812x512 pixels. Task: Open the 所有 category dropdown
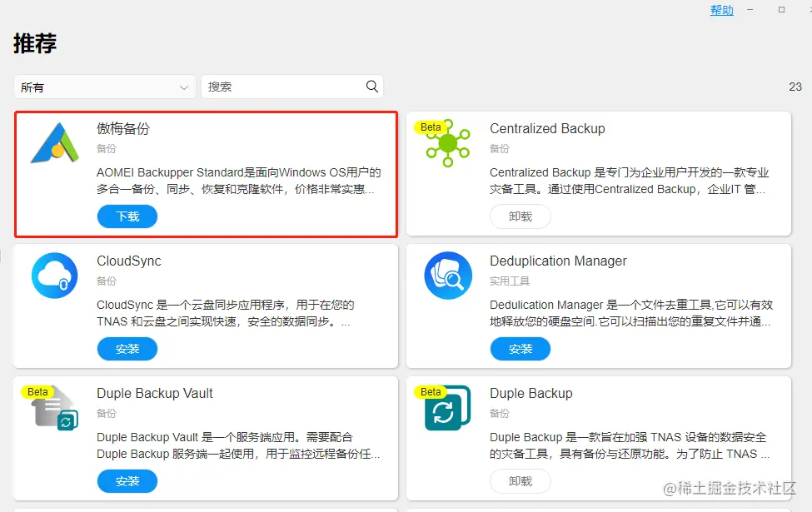click(105, 87)
